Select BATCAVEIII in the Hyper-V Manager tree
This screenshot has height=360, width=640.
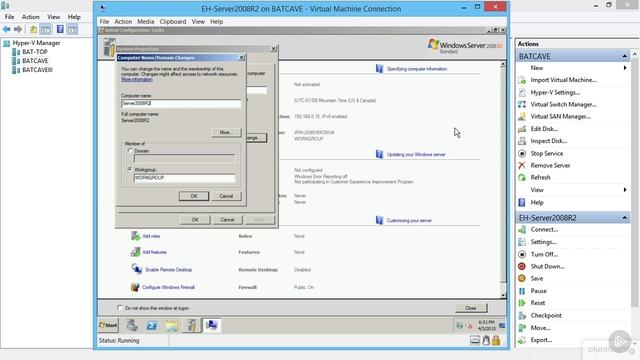click(37, 70)
